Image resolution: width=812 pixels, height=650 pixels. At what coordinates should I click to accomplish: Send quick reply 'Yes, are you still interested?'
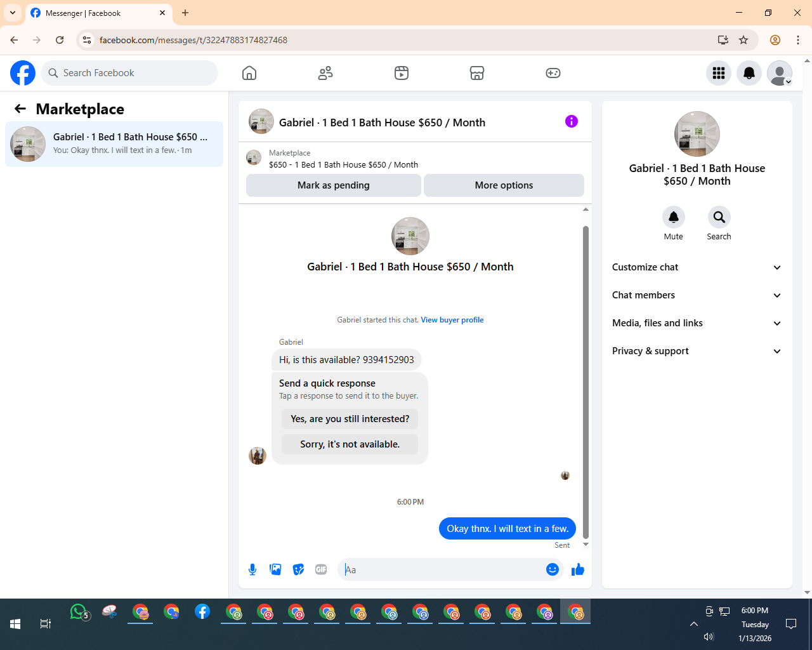click(350, 419)
